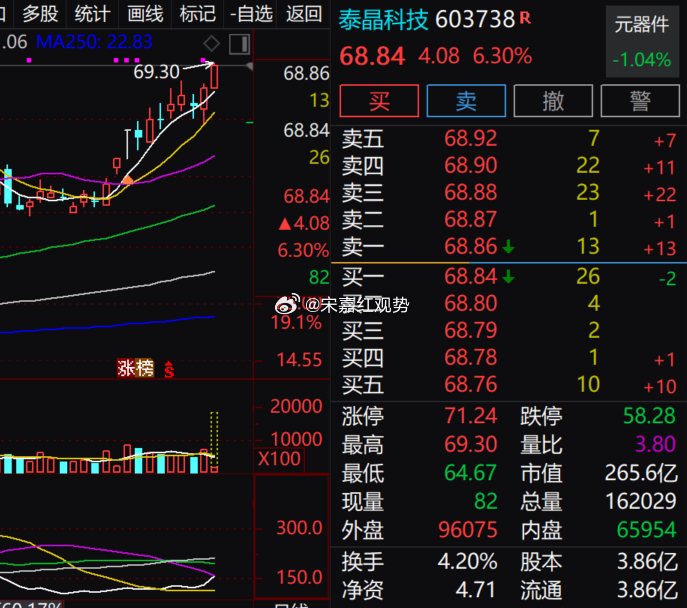Click the 市值 value 265.6亿

pyautogui.click(x=641, y=473)
